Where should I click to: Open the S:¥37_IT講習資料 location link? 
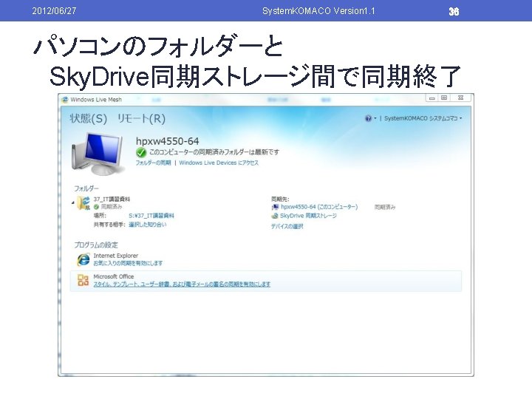click(151, 216)
